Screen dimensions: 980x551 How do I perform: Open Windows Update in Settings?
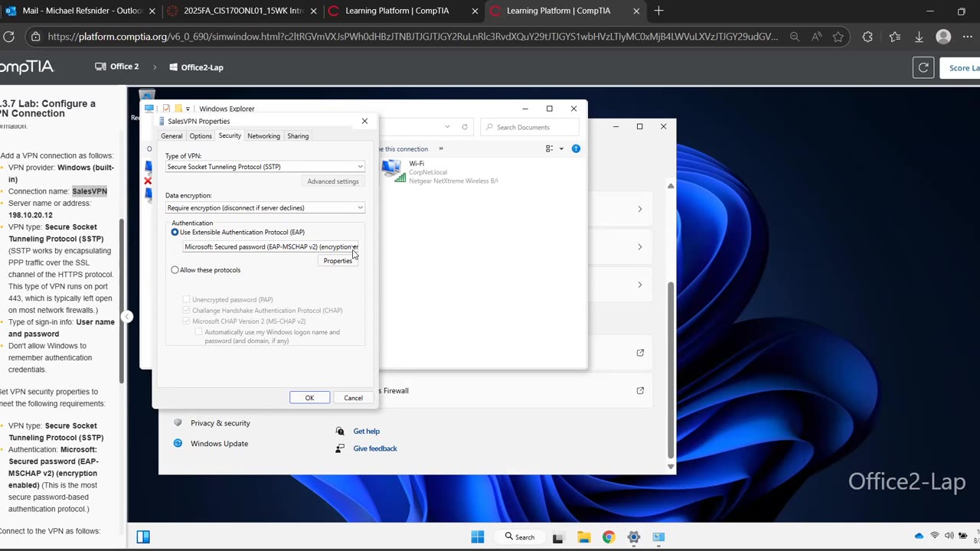pos(219,444)
